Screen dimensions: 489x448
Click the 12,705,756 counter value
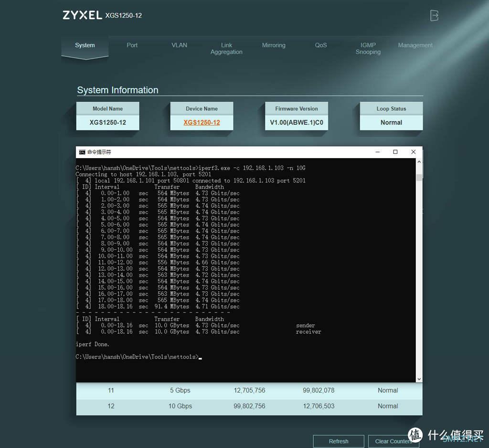[x=249, y=390]
